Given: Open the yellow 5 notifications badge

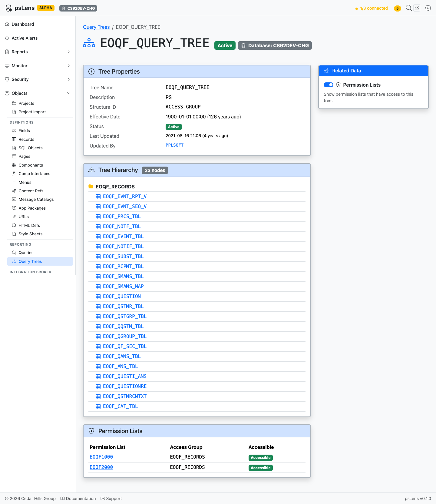Looking at the screenshot, I should pos(398,8).
